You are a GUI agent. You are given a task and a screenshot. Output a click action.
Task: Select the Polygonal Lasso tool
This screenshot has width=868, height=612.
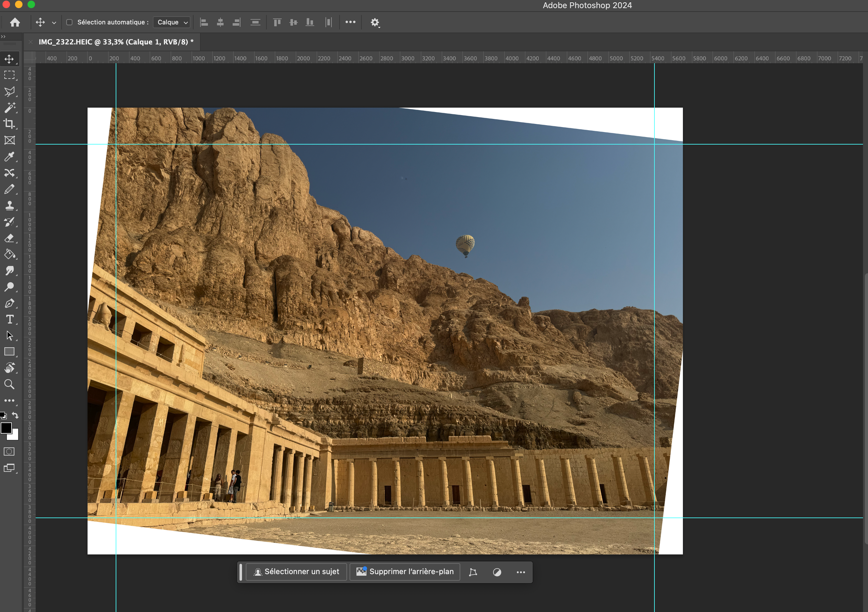click(9, 91)
